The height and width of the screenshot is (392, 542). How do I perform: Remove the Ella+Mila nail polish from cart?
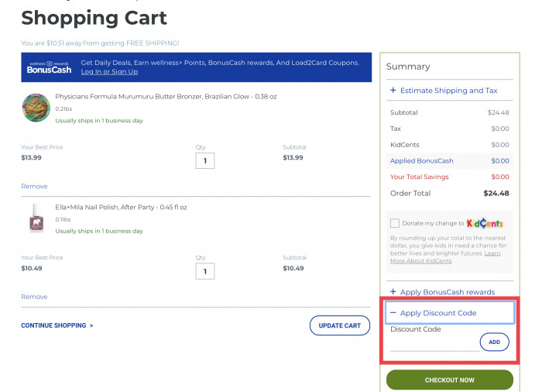[x=34, y=297]
